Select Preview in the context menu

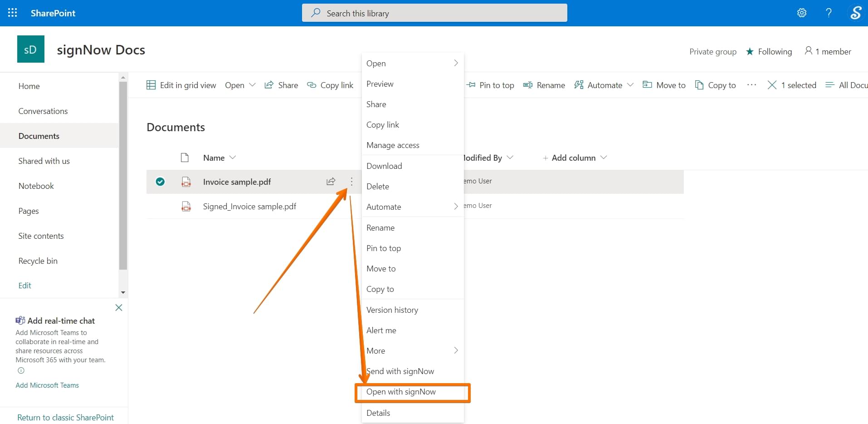(x=413, y=84)
